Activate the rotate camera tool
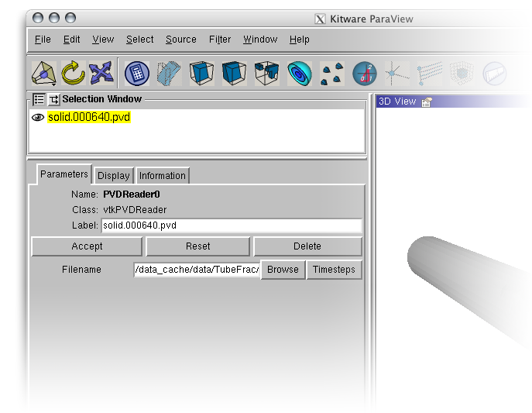 coord(72,74)
